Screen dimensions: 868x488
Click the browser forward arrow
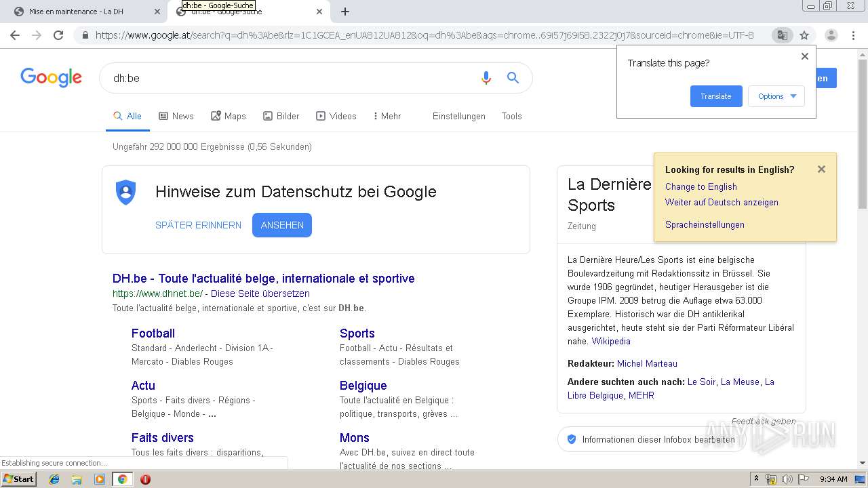37,35
